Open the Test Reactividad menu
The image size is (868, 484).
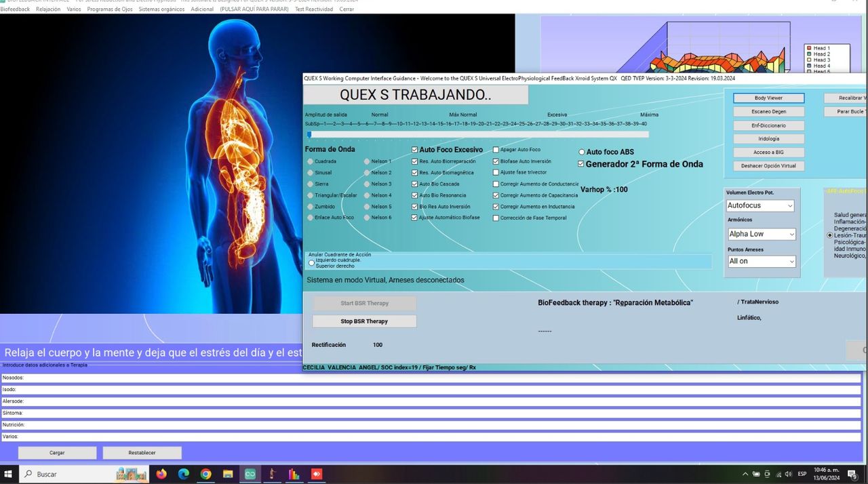tap(314, 9)
